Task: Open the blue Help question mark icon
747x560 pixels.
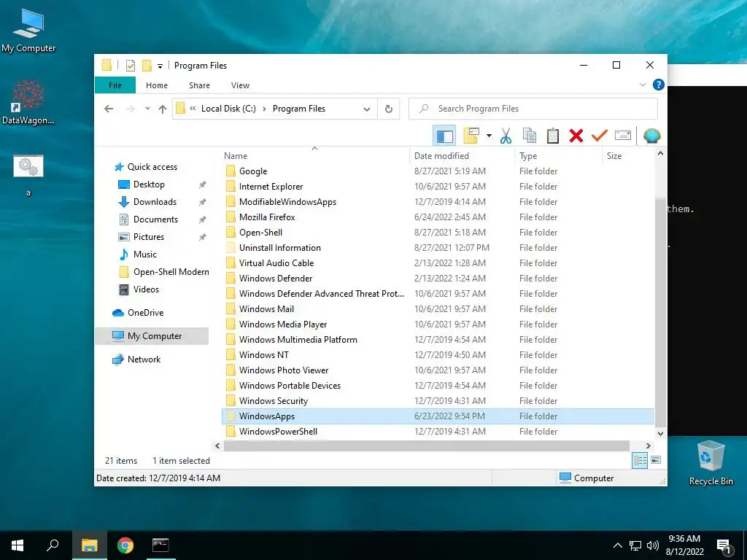Action: [659, 85]
